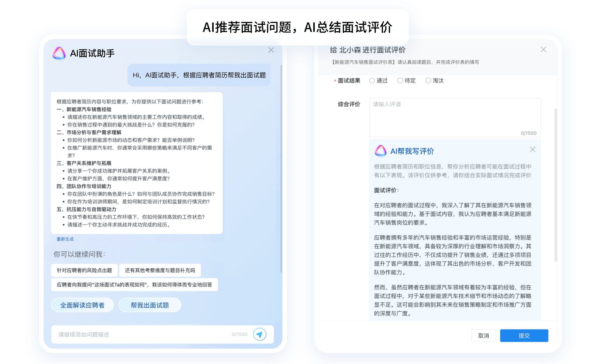This screenshot has height=364, width=601.
Task: Click the AI面试助手 logo icon
Action: (59, 53)
